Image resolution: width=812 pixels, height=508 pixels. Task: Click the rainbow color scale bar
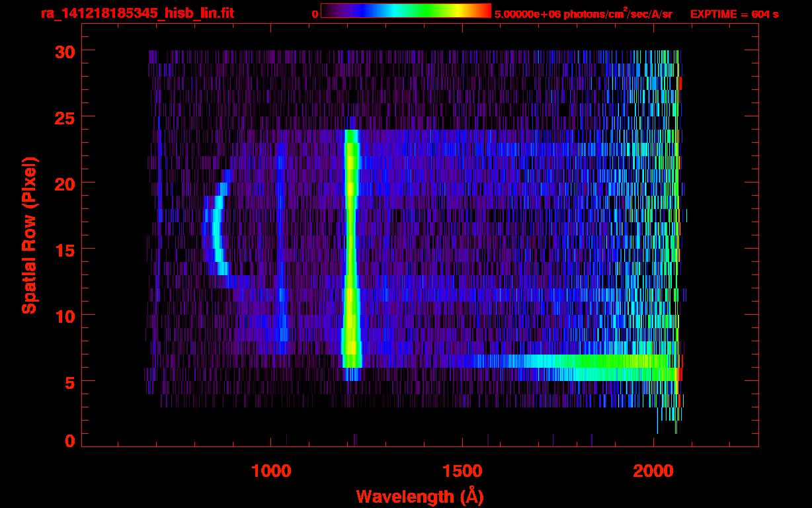pyautogui.click(x=406, y=11)
